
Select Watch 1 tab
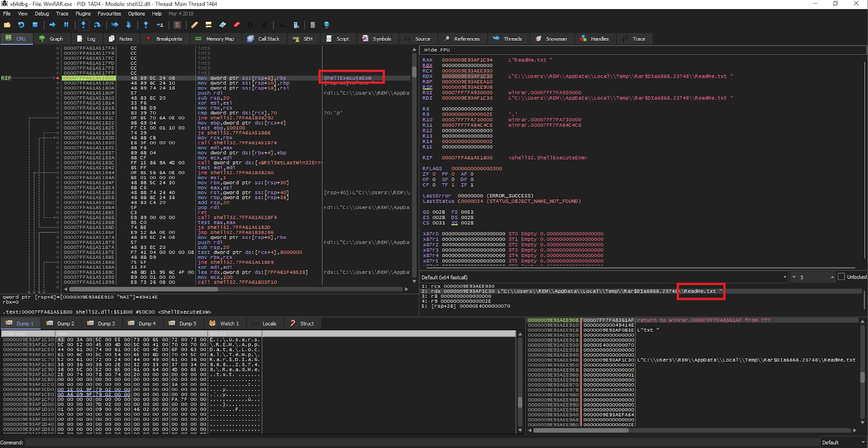pos(224,324)
